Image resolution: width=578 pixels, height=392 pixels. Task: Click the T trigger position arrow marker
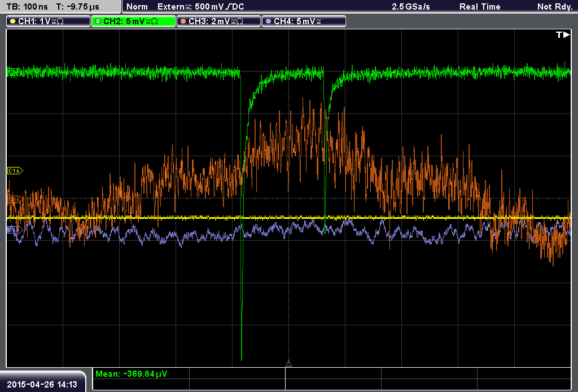click(x=563, y=34)
